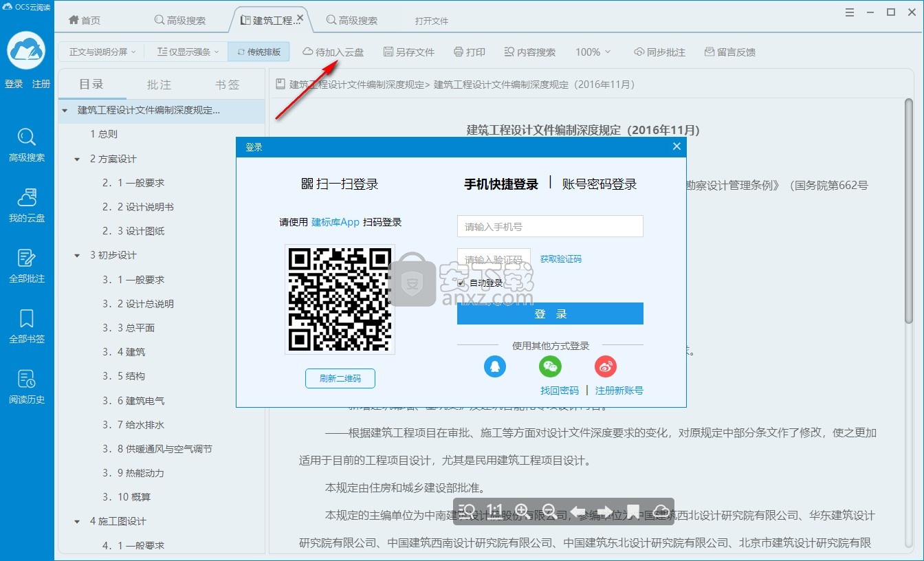Switch to 手机快捷登录 mode

tap(501, 184)
